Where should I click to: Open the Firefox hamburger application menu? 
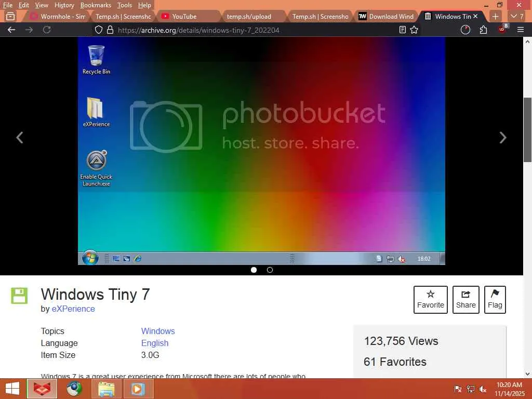point(521,30)
